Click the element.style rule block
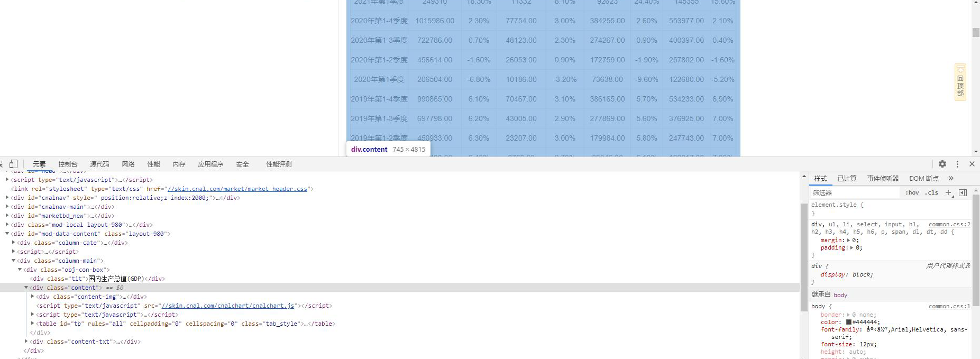This screenshot has height=359, width=980. pos(890,209)
